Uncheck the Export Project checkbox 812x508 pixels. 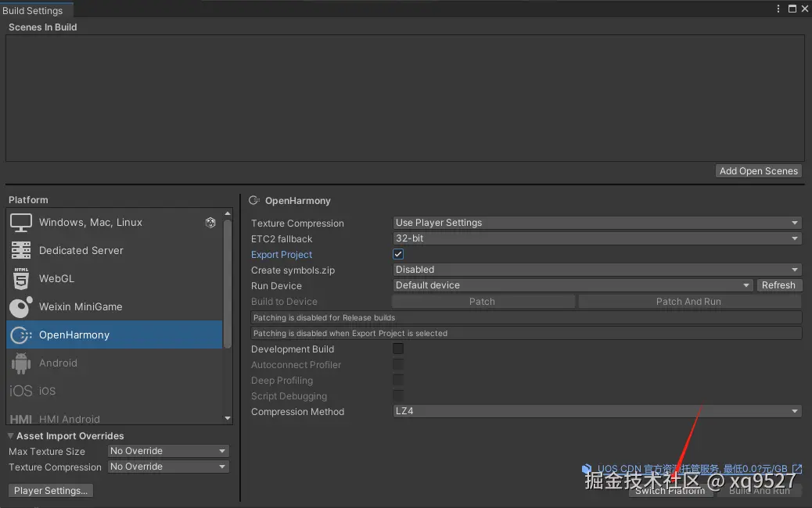398,254
